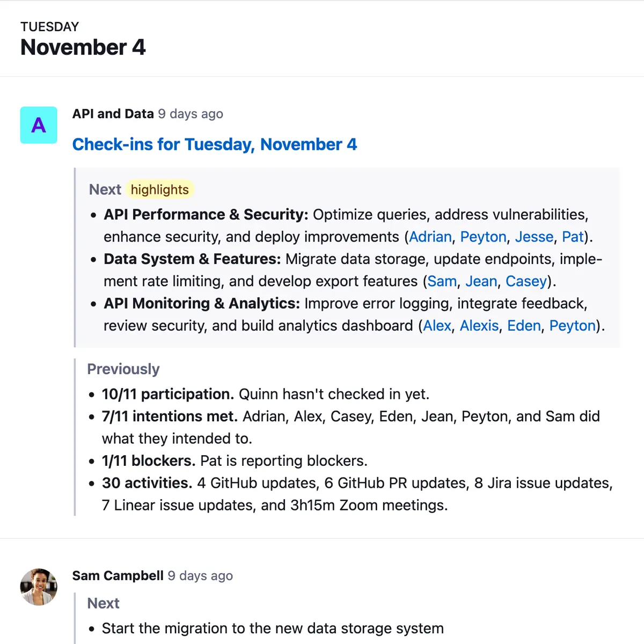Click the November 4 date header
Screen dimensions: 644x644
83,47
